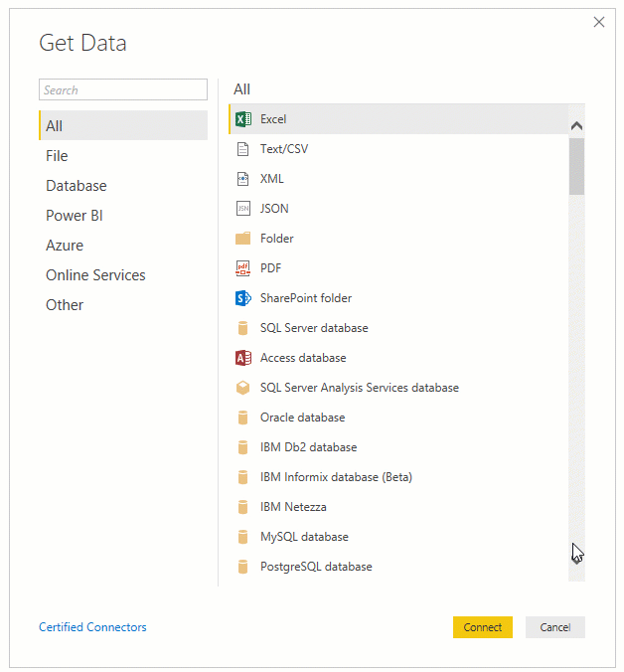Show the Power BI category
The height and width of the screenshot is (672, 624).
pyautogui.click(x=74, y=216)
